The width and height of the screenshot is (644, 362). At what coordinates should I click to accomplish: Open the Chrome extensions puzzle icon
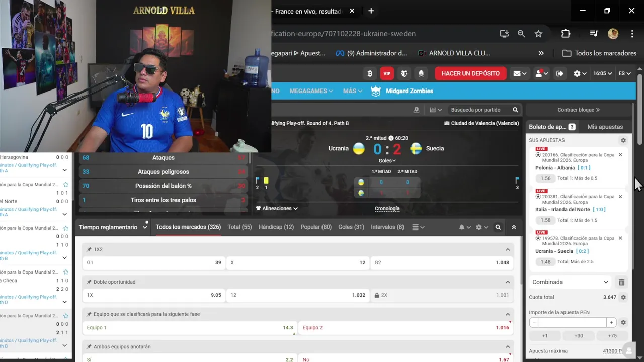coord(566,34)
